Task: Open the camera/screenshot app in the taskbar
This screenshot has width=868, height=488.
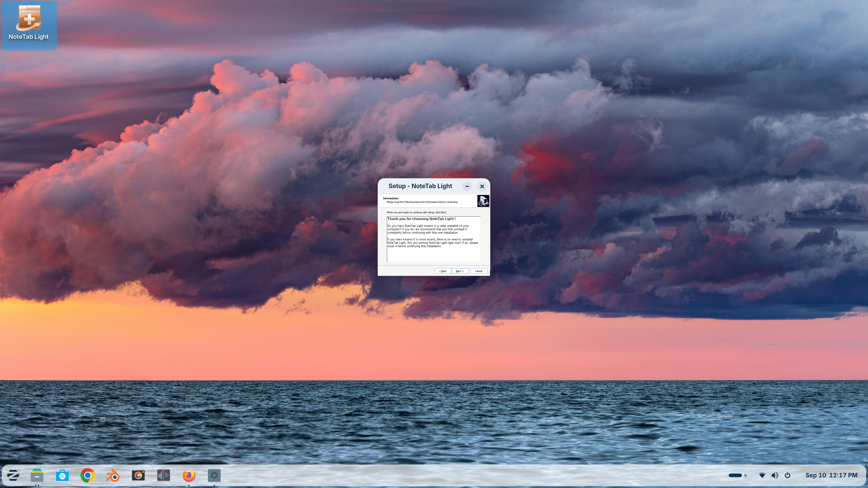Action: point(138,476)
